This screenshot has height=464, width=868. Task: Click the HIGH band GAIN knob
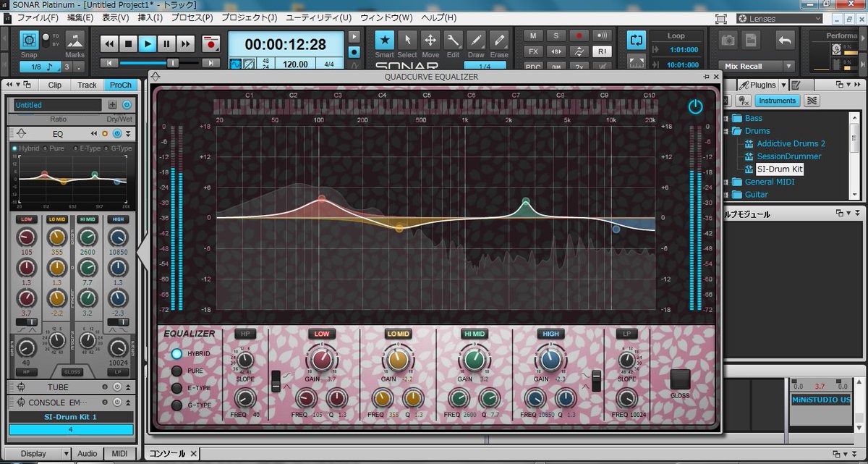tap(550, 360)
